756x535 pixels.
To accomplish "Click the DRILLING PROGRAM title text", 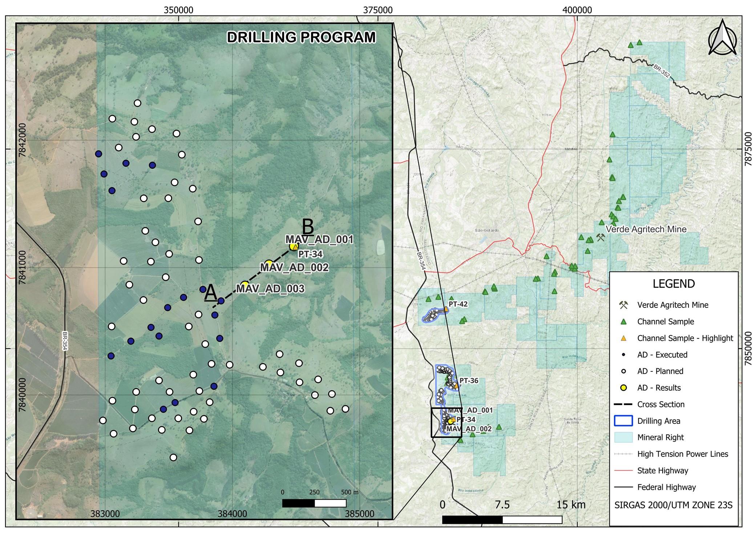I will coord(301,37).
